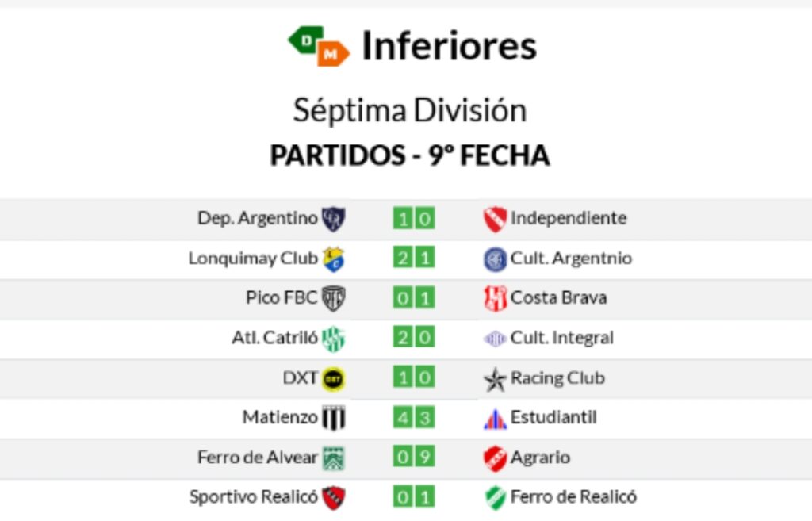Image resolution: width=812 pixels, height=521 pixels.
Task: Click the Costa Brava team crest
Action: (x=495, y=298)
